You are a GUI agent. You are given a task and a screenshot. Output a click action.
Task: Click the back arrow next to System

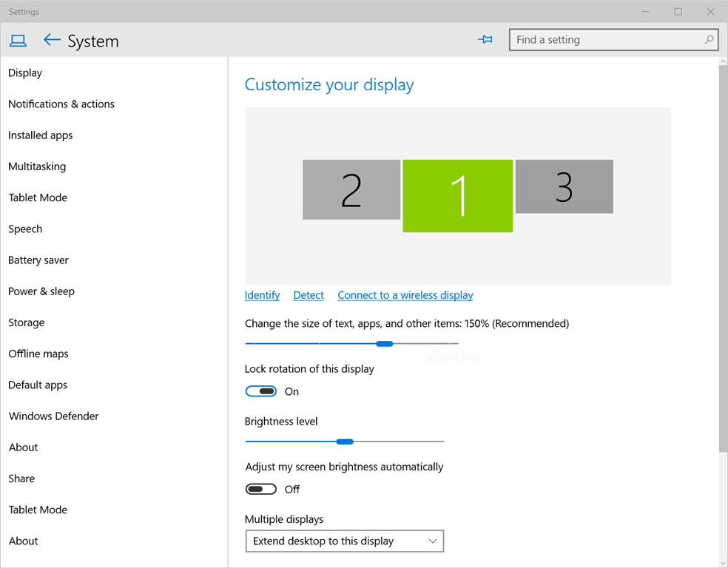(x=52, y=40)
